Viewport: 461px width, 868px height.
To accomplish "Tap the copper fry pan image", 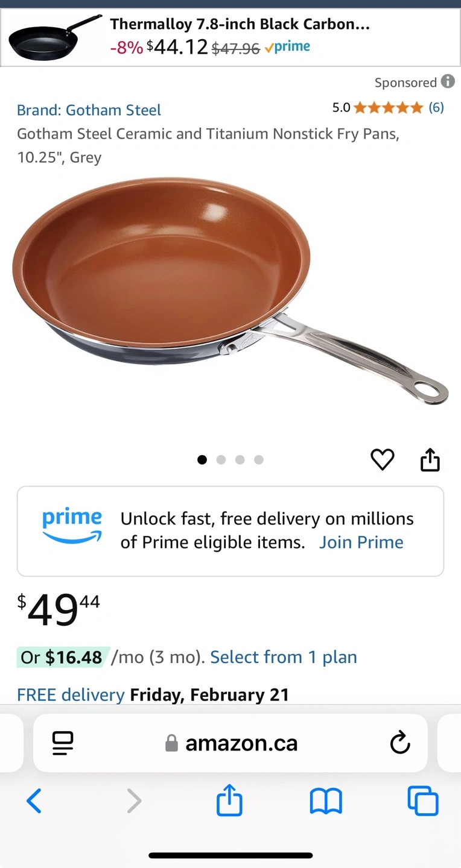I will (x=230, y=291).
